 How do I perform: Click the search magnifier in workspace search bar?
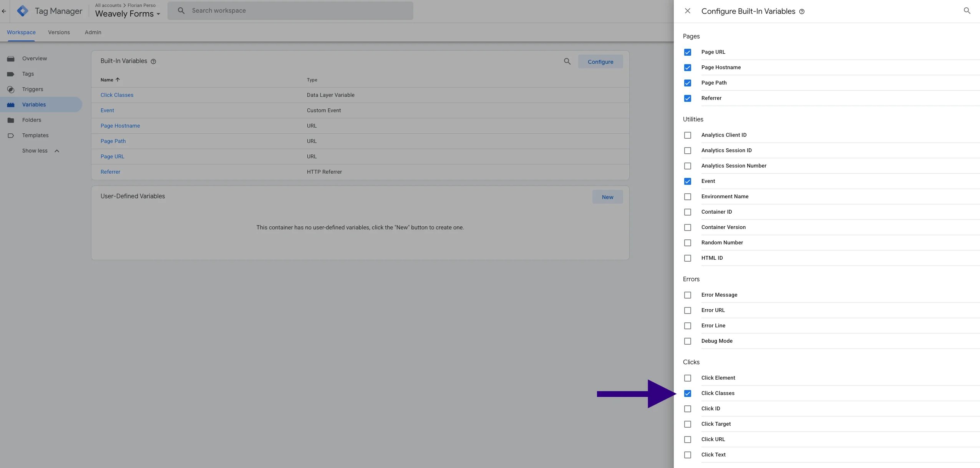(181, 11)
